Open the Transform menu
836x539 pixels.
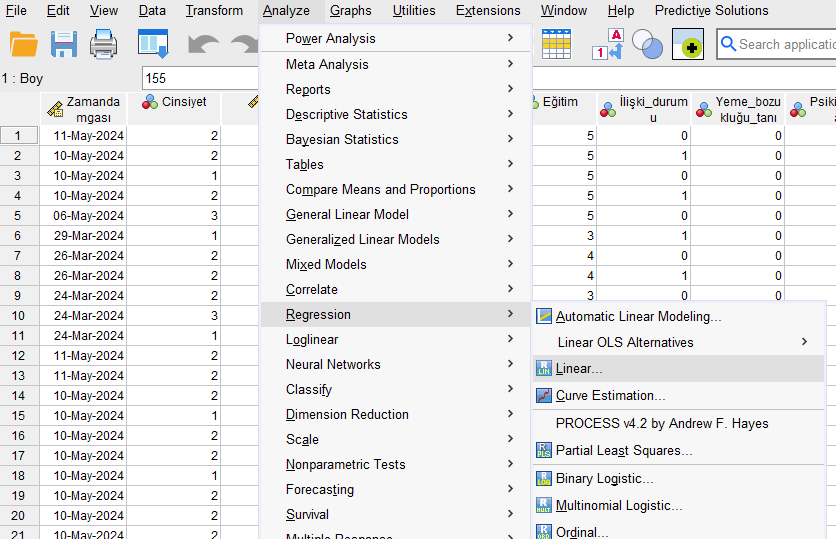(x=214, y=11)
